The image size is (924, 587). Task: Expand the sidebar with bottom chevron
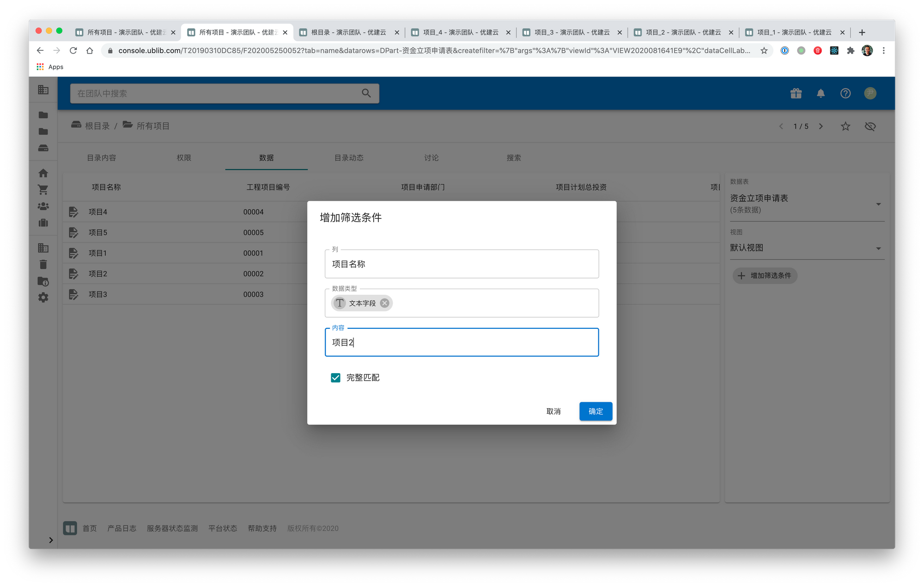pos(51,540)
